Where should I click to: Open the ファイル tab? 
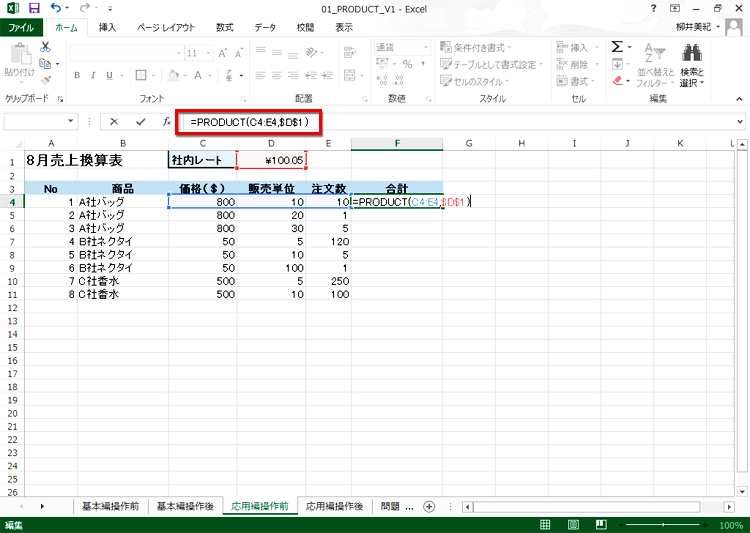tap(21, 27)
